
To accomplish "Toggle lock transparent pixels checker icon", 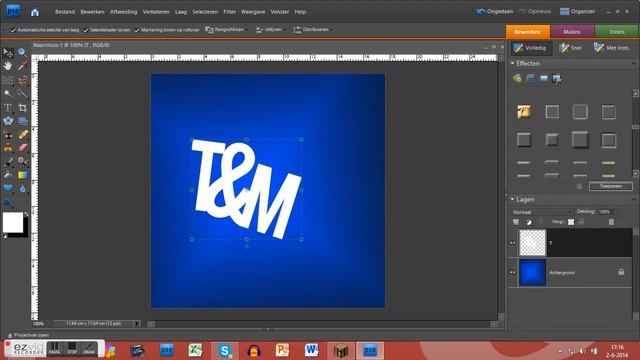I will click(x=571, y=222).
